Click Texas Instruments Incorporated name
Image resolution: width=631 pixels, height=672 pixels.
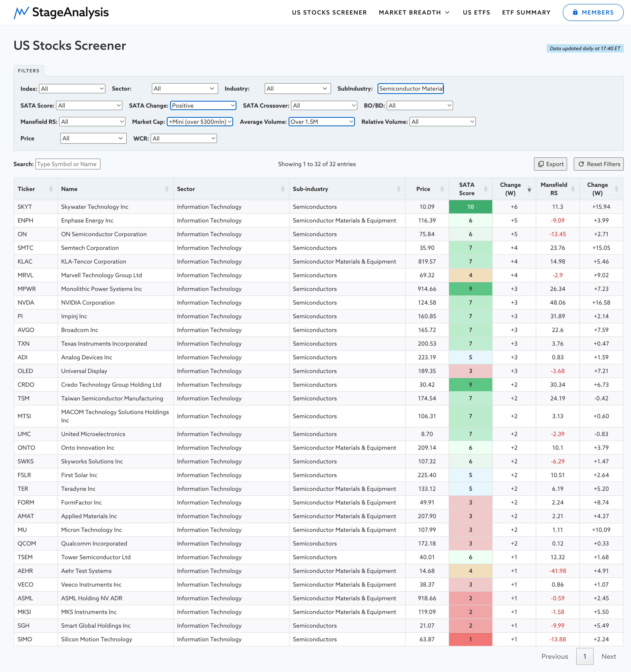pos(104,343)
